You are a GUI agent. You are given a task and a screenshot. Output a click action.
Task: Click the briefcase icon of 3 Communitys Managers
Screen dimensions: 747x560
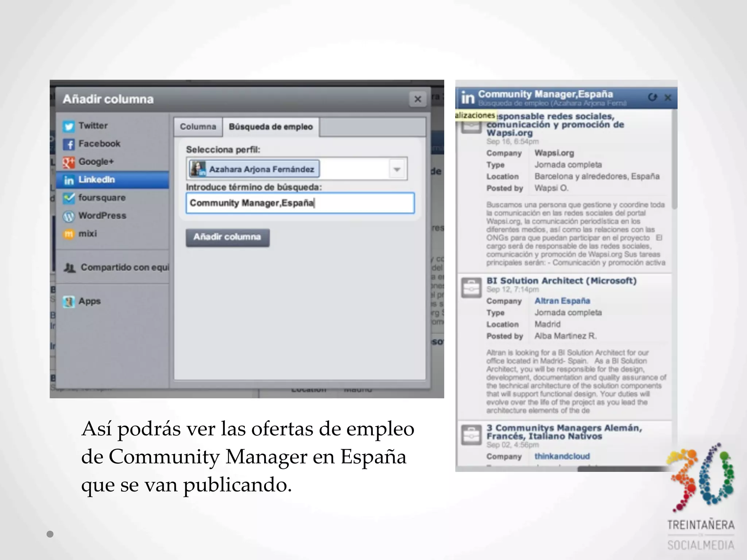tap(471, 435)
